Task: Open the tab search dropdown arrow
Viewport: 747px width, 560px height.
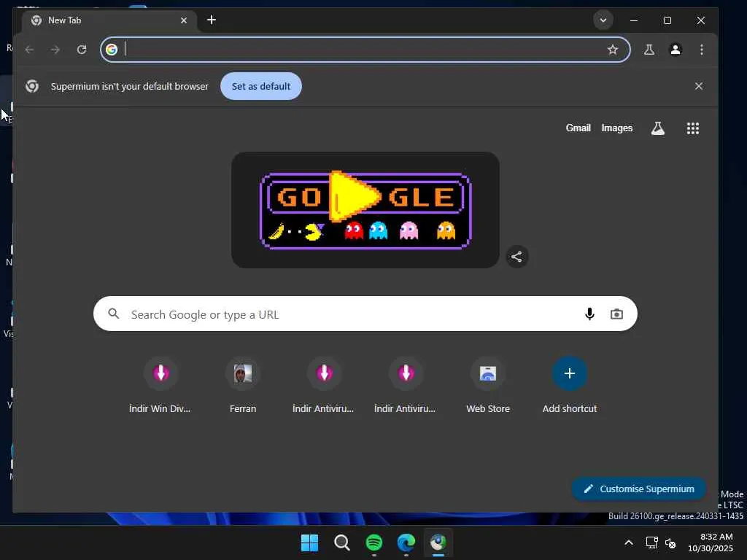Action: coord(603,20)
